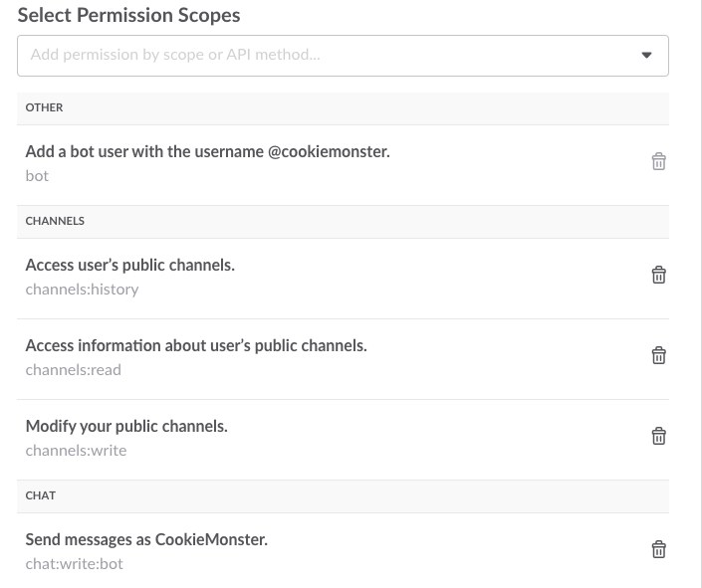Select the Modify your public channels entry
Screen dimensions: 702x588
point(126,426)
